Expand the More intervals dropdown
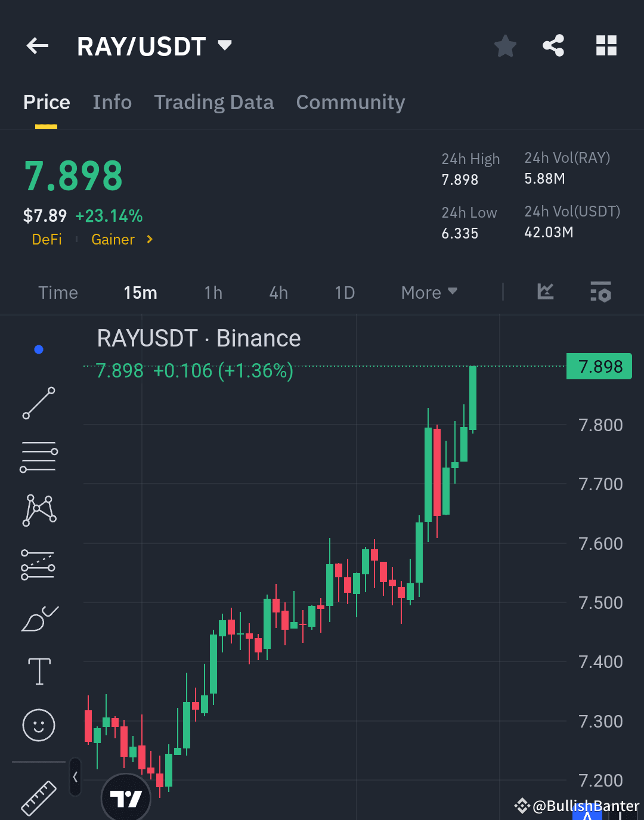Viewport: 644px width, 820px height. tap(429, 292)
